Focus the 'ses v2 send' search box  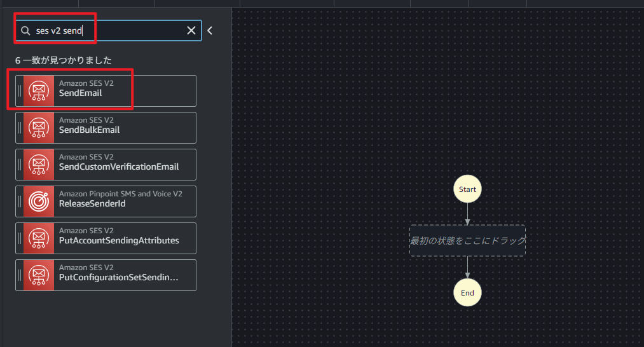point(109,31)
